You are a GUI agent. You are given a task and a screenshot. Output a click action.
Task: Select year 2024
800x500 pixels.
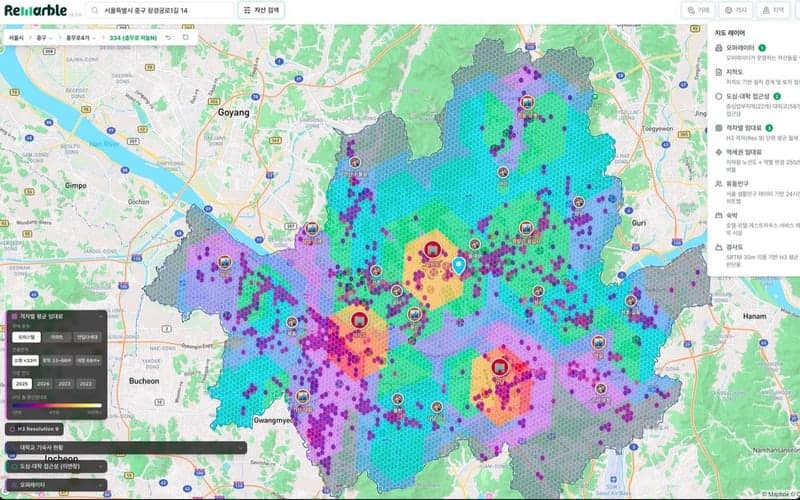pos(43,384)
